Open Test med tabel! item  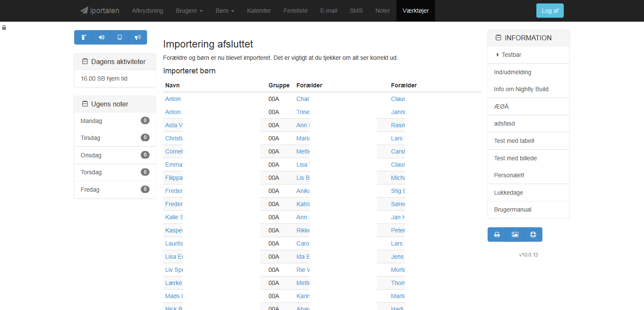click(528, 141)
